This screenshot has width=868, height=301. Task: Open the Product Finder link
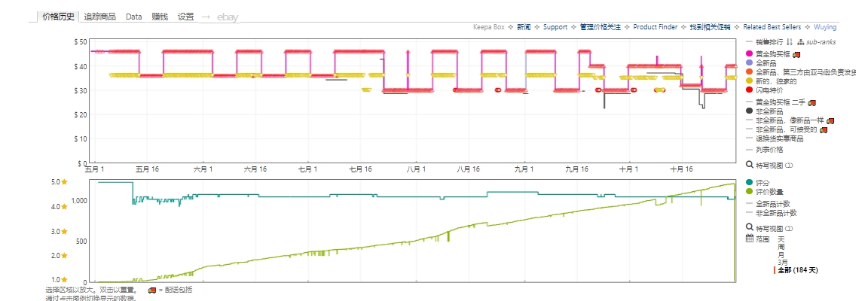pyautogui.click(x=655, y=27)
